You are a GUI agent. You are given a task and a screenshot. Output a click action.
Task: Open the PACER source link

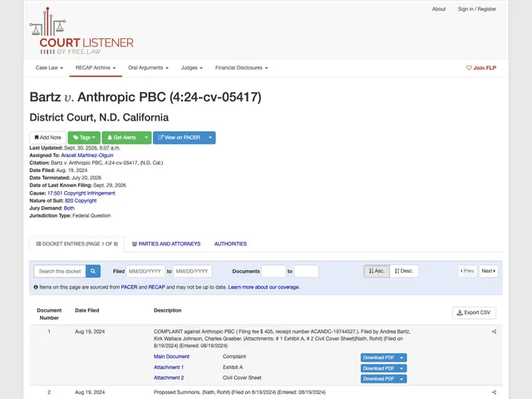pos(130,287)
